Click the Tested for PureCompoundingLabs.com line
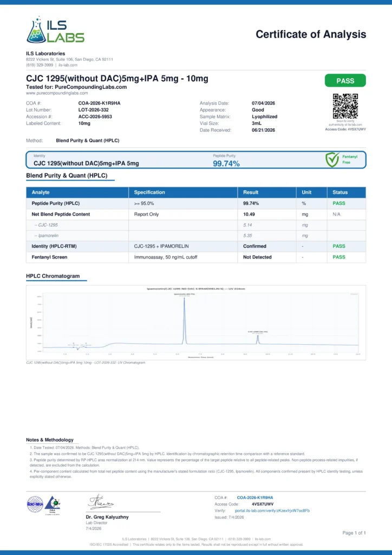The image size is (392, 555). coord(76,87)
